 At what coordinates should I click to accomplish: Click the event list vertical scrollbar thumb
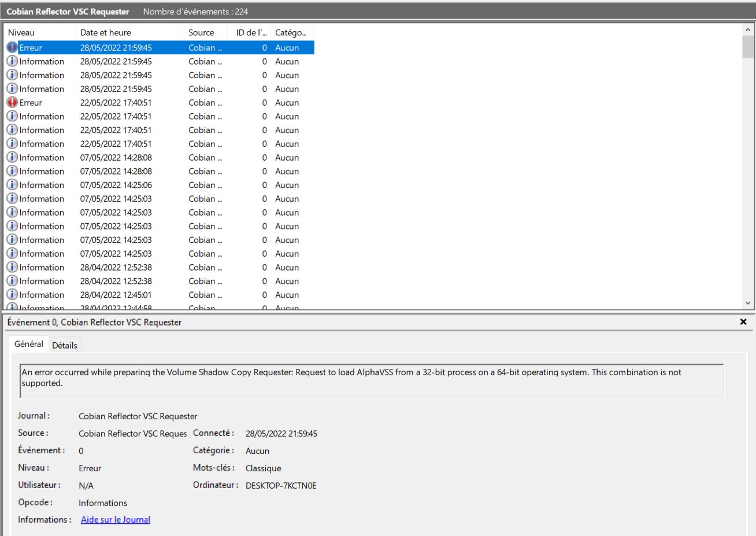[748, 47]
